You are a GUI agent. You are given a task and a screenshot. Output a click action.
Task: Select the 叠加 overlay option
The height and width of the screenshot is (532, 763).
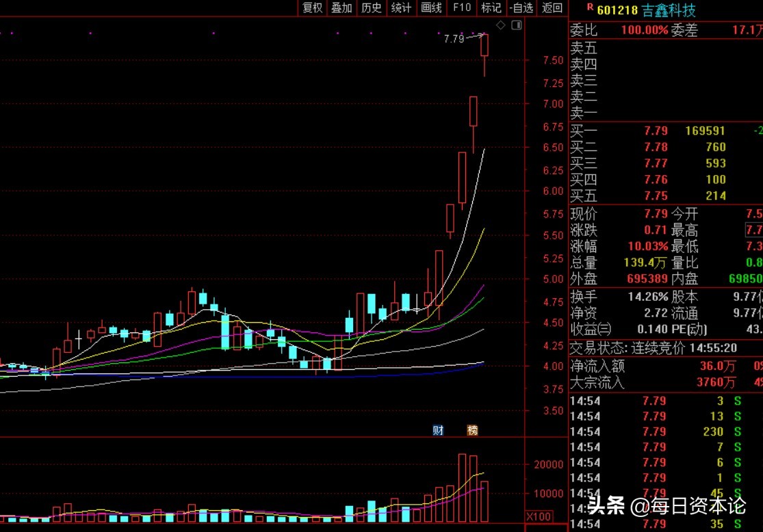341,8
